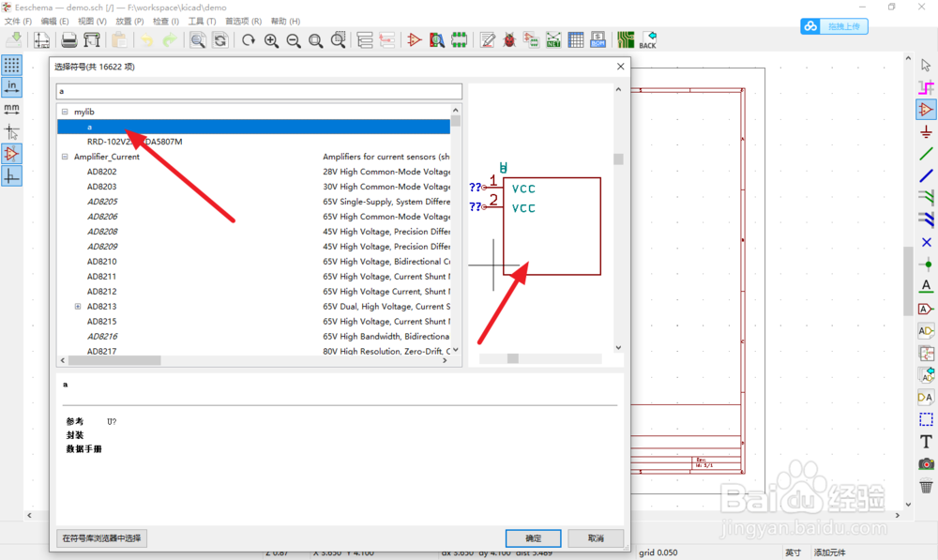Activate the place symbol tool on right
Viewport: 938px width, 560px height.
click(x=926, y=110)
